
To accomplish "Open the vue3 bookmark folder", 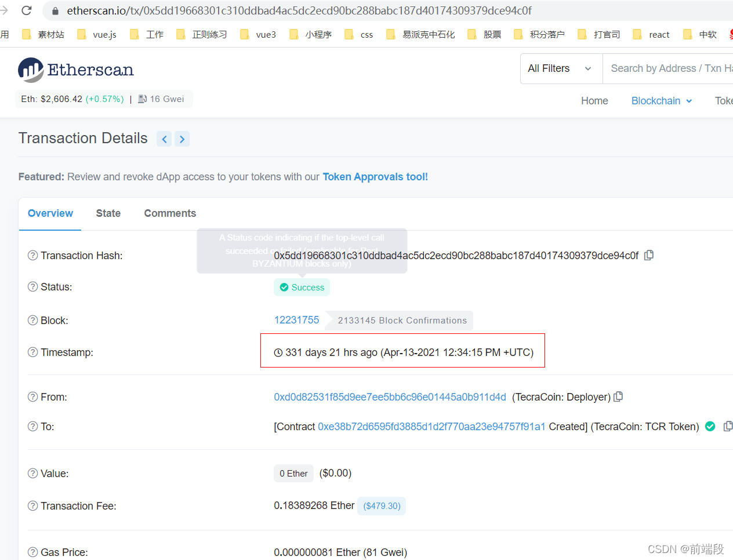I will point(258,34).
